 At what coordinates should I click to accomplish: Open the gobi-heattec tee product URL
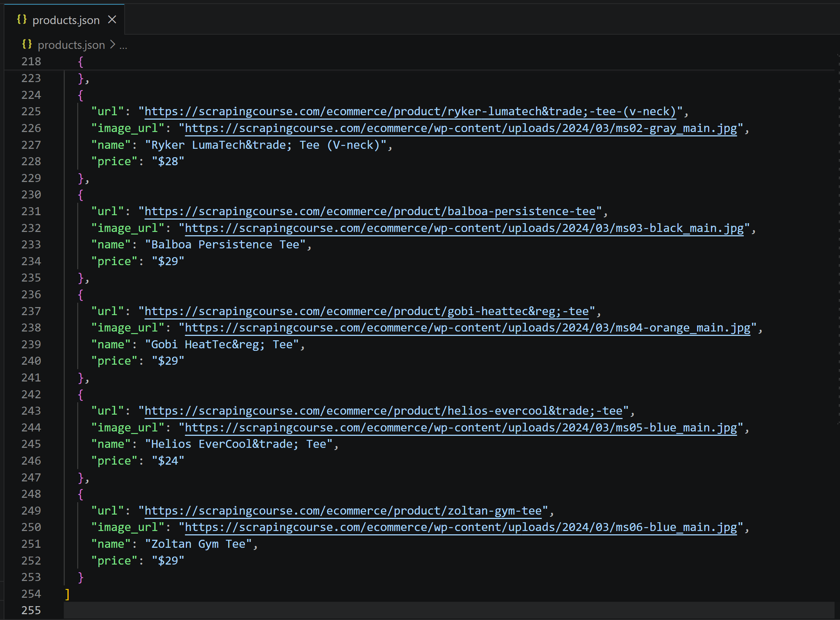[x=367, y=311]
